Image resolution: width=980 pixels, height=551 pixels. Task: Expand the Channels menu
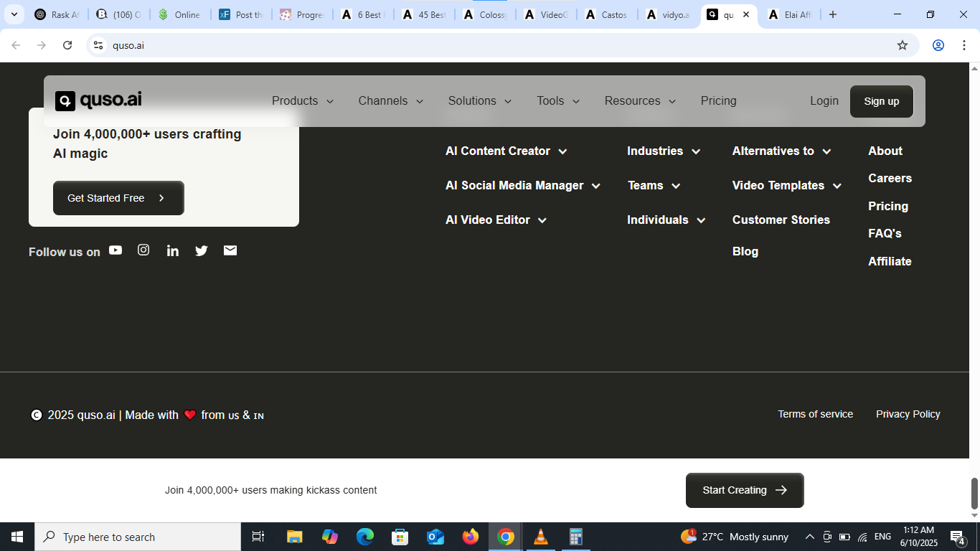pos(391,101)
